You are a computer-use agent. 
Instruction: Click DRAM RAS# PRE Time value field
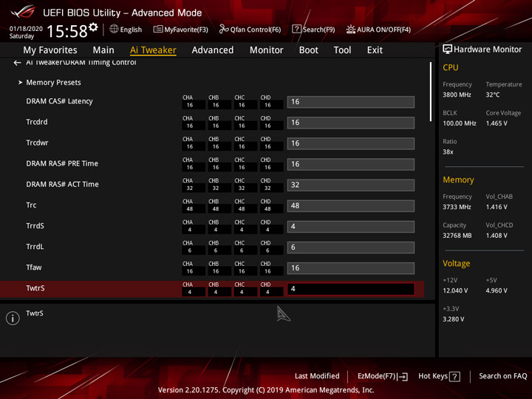[351, 164]
